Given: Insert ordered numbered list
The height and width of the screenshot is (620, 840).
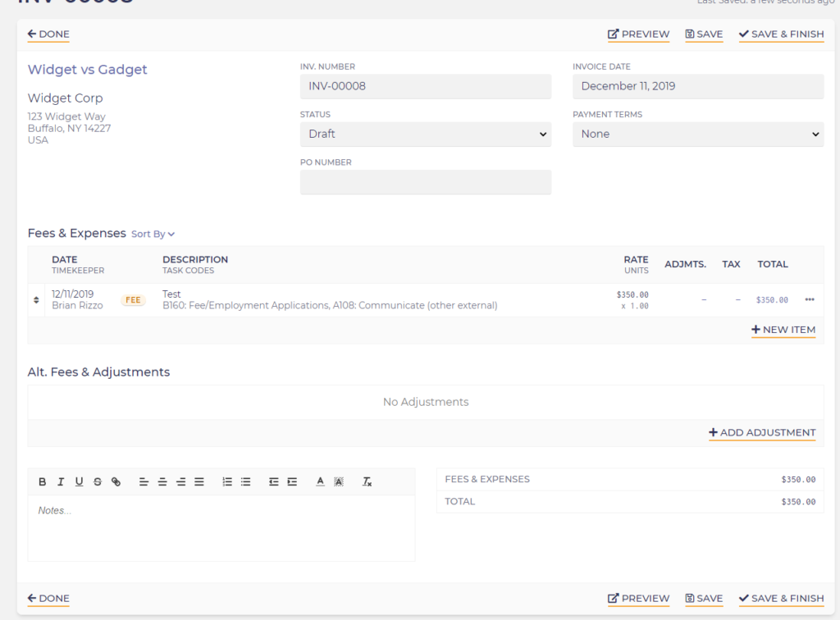Looking at the screenshot, I should 227,482.
